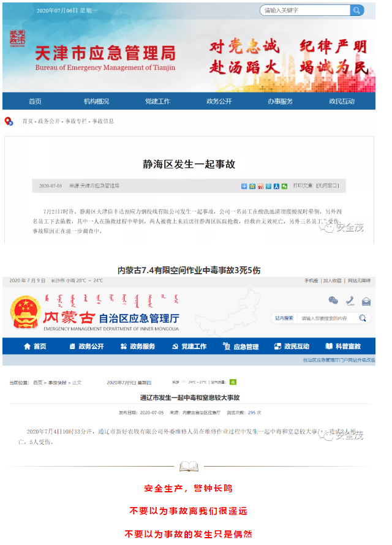Click the blue plus share icon
Image resolution: width=392 pixels, height=545 pixels.
(x=244, y=186)
